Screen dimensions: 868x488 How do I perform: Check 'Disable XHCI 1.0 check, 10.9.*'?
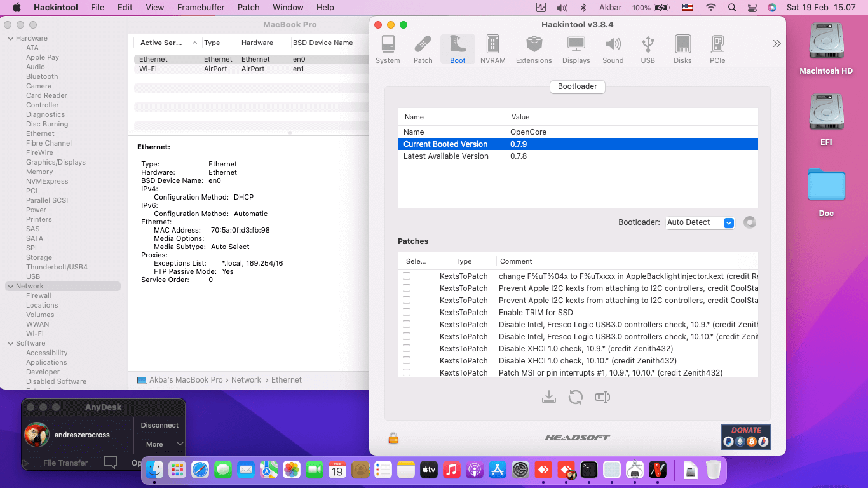coord(407,348)
